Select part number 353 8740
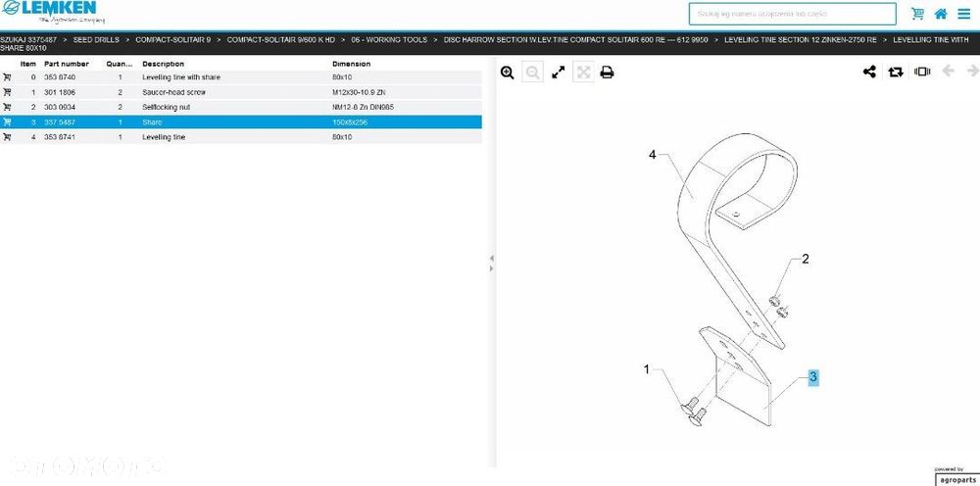Screen dimensions: 980x486 point(60,77)
